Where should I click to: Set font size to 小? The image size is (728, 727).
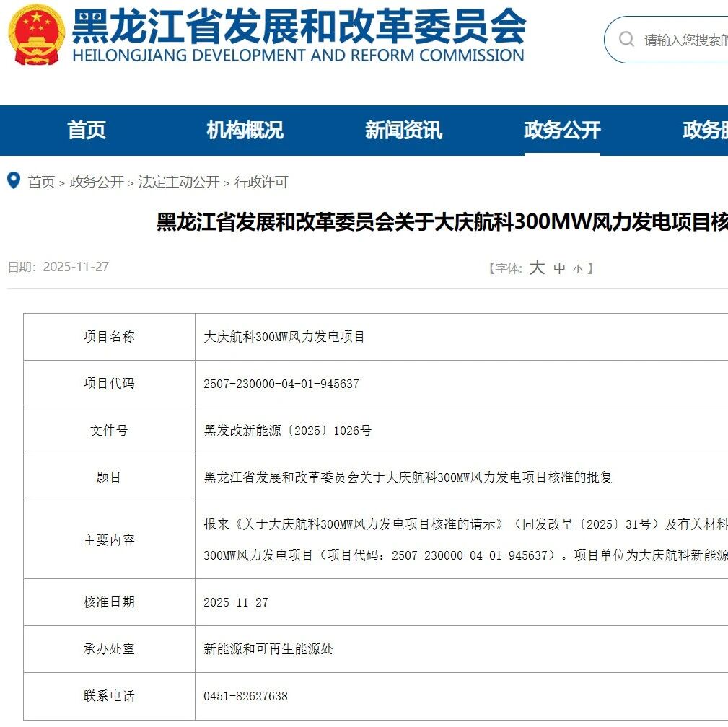pos(578,269)
